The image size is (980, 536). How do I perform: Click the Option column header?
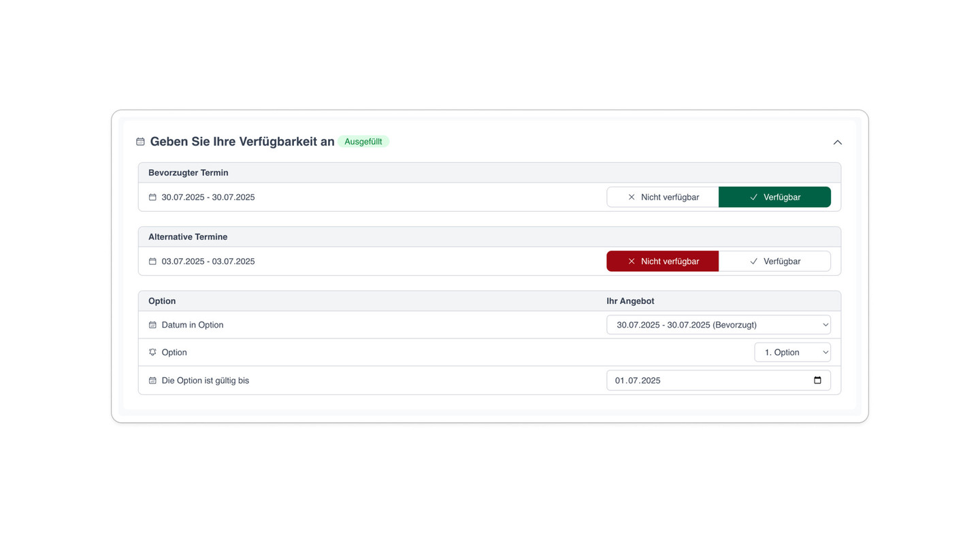162,301
